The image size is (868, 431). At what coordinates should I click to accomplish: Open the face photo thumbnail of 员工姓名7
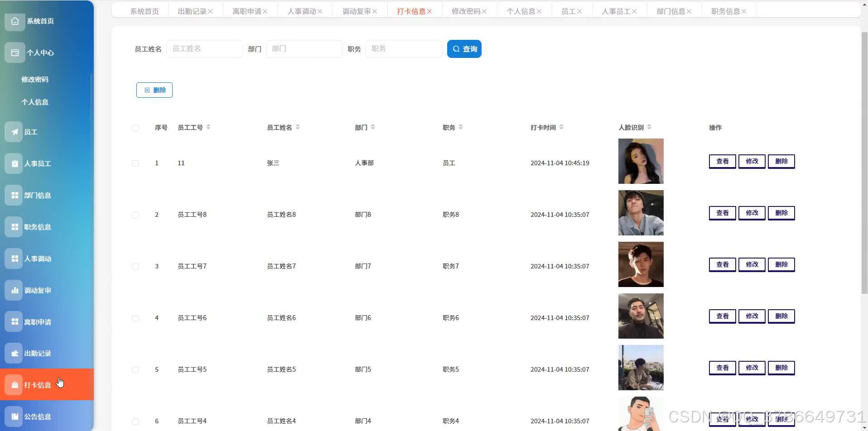coord(641,264)
